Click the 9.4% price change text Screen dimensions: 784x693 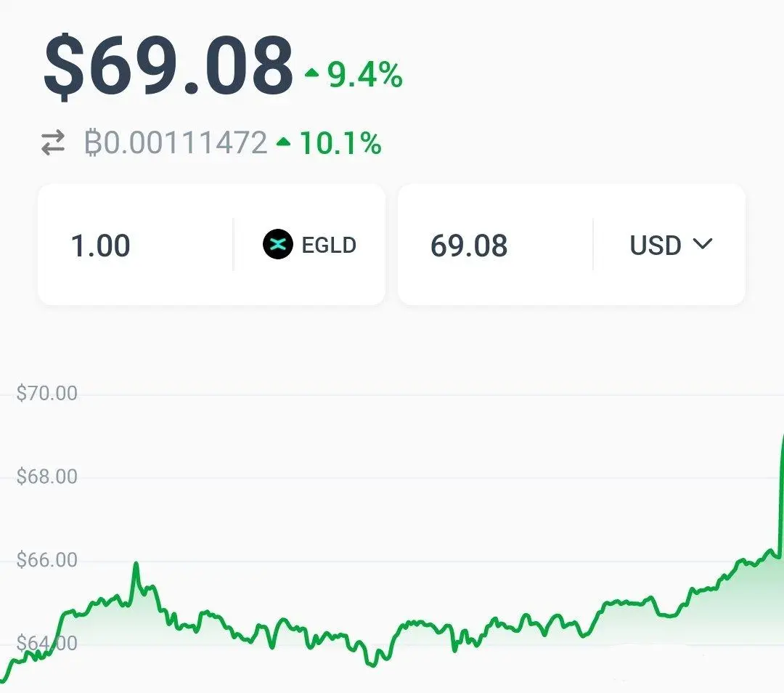point(365,75)
